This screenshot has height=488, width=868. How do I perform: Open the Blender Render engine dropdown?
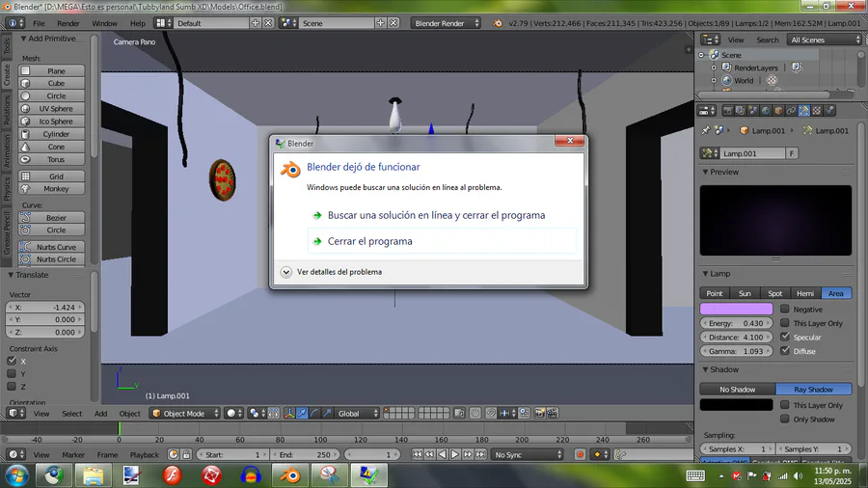[x=446, y=23]
